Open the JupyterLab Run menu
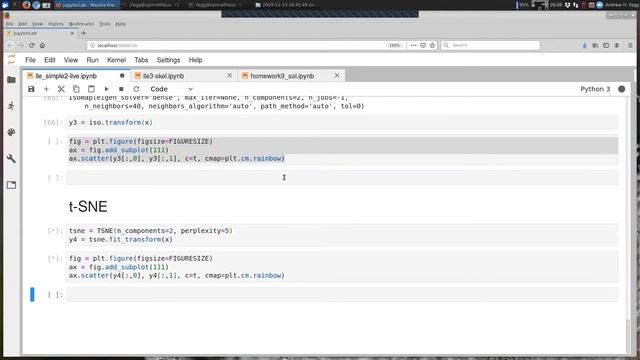The image size is (640, 360). pos(93,60)
